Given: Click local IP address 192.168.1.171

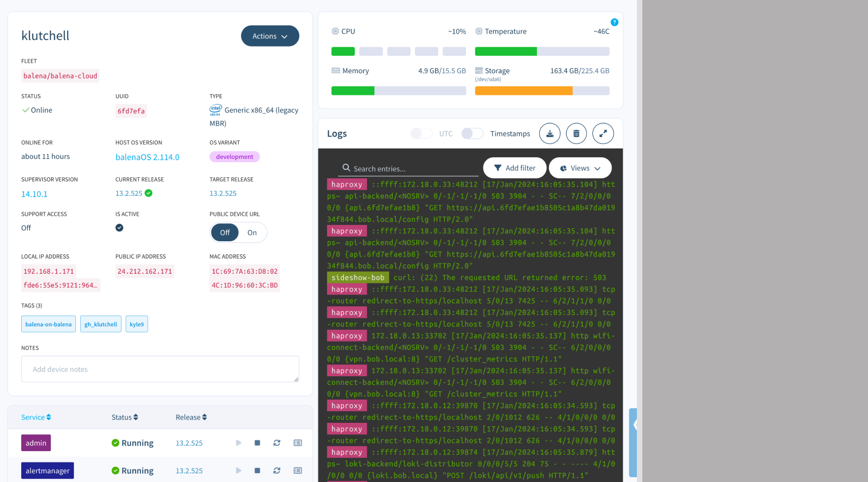Looking at the screenshot, I should click(48, 271).
